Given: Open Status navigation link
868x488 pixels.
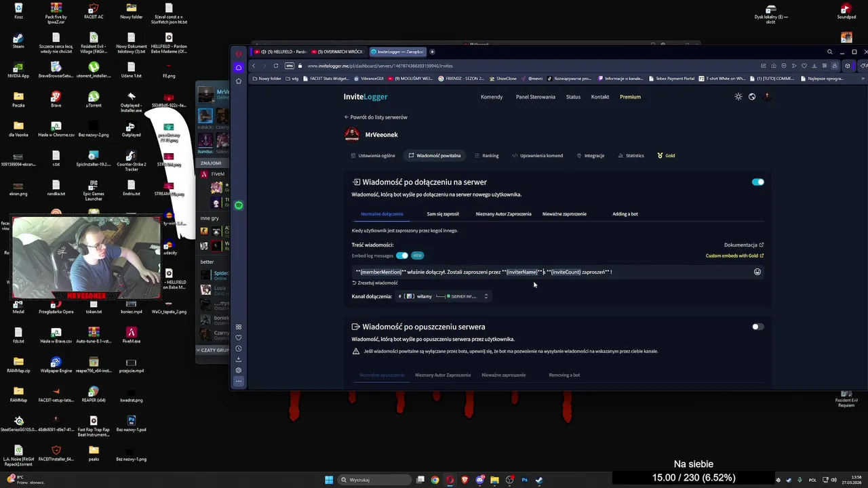Looking at the screenshot, I should (x=573, y=97).
